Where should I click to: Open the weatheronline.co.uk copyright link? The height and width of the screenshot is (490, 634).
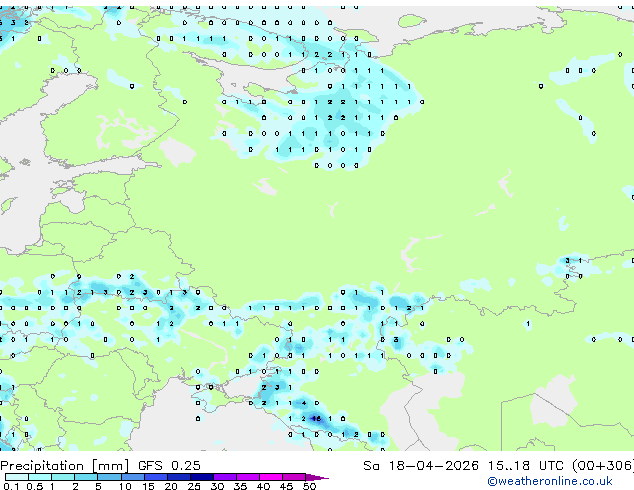[x=549, y=481]
